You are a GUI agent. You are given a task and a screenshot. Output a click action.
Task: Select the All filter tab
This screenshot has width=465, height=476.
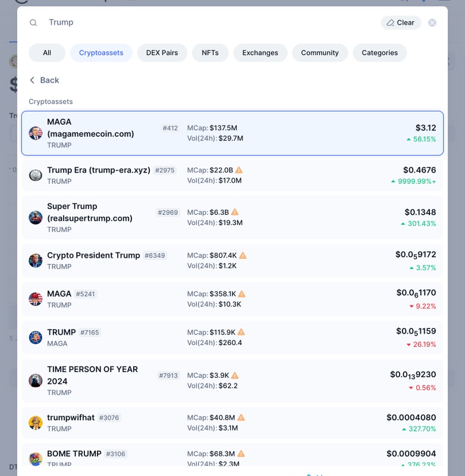47,53
